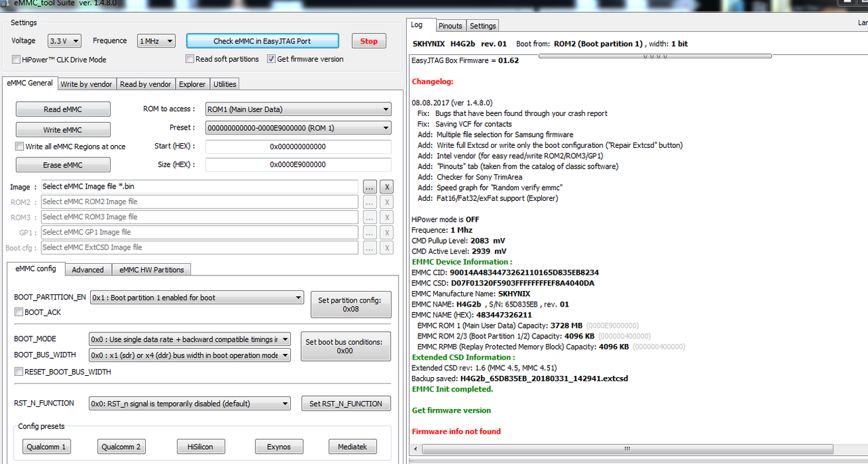Open RST_N_FUNCTION dropdown
The image size is (868, 464).
click(x=190, y=404)
